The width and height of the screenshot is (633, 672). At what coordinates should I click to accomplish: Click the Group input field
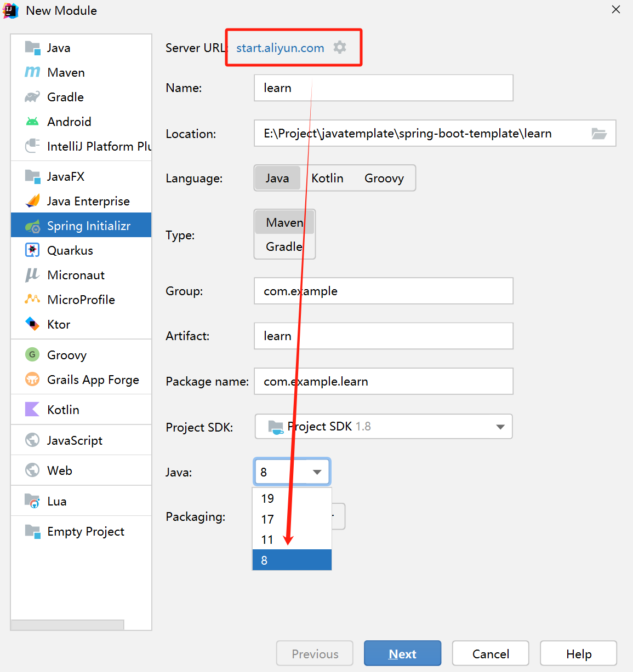point(384,291)
